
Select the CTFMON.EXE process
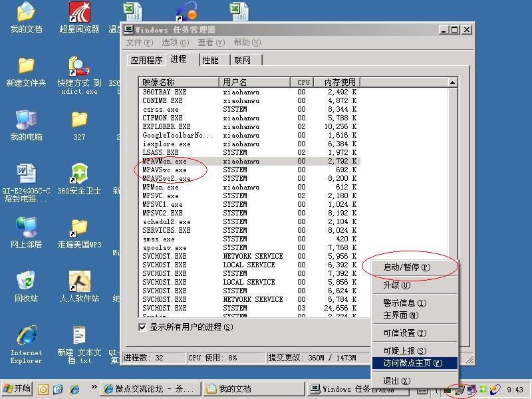pos(249,118)
